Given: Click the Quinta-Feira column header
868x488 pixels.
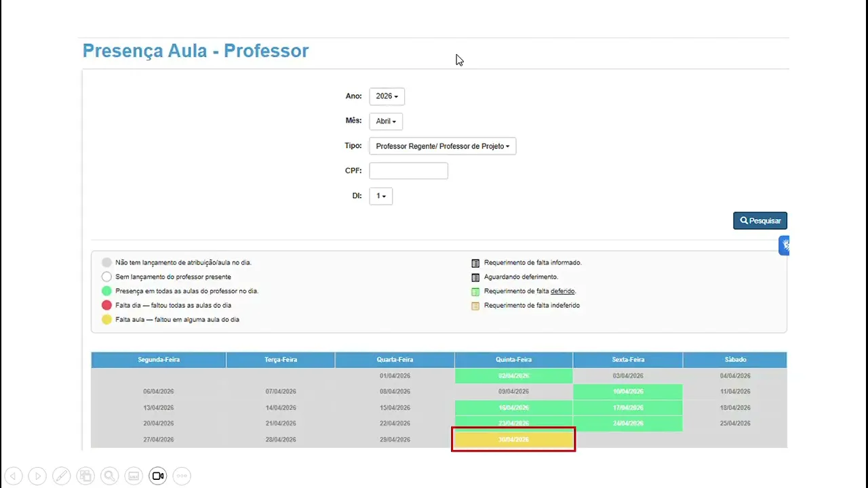Looking at the screenshot, I should click(x=513, y=360).
